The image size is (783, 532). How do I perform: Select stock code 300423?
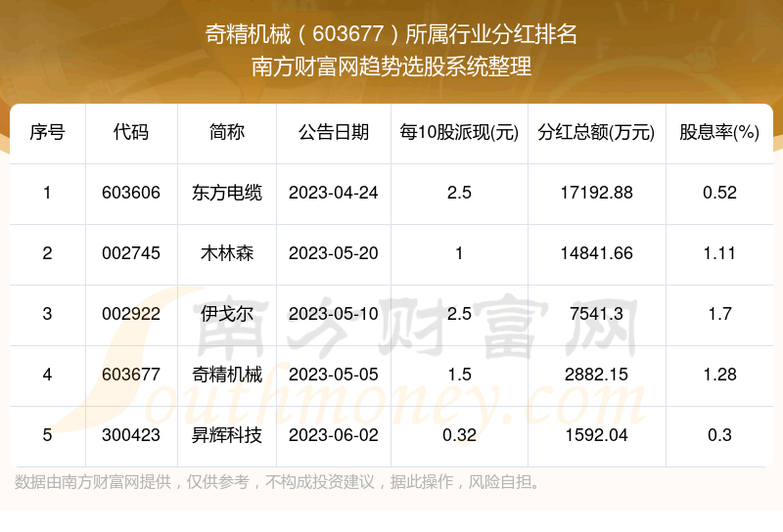pos(131,435)
